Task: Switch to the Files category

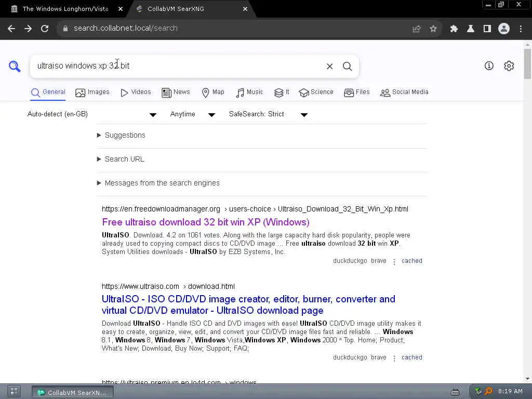Action: (x=356, y=92)
